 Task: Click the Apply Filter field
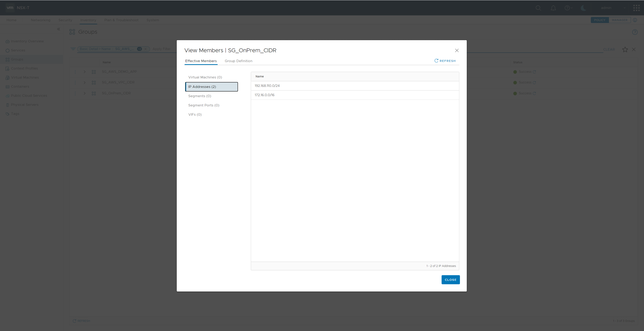(162, 49)
